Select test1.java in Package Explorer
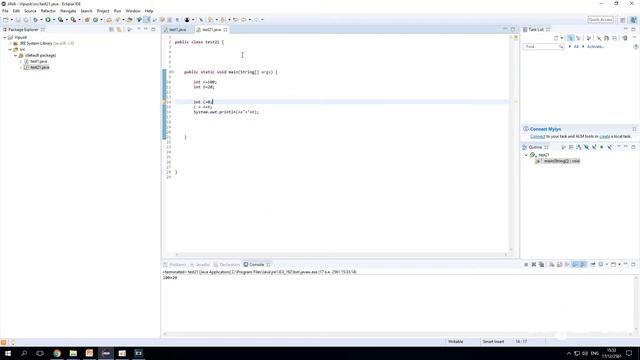 point(38,61)
